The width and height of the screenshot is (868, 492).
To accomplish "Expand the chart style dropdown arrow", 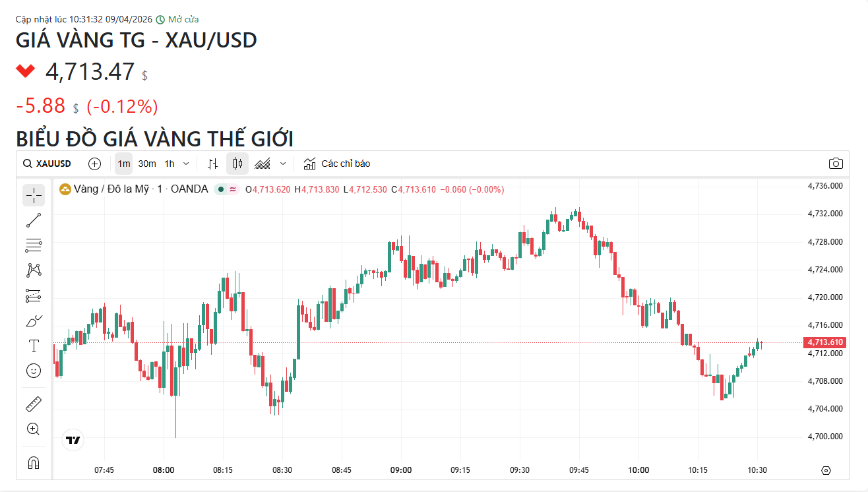I will (x=284, y=164).
